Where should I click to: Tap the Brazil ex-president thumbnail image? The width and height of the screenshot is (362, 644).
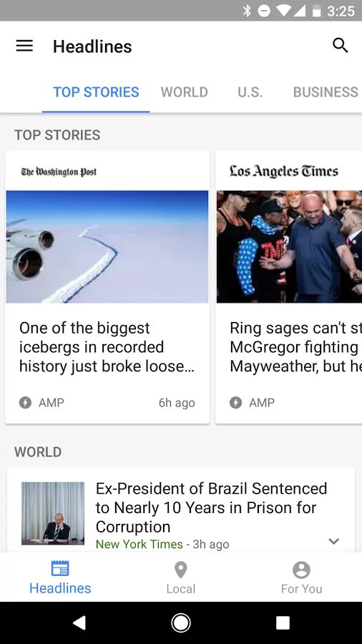click(53, 513)
